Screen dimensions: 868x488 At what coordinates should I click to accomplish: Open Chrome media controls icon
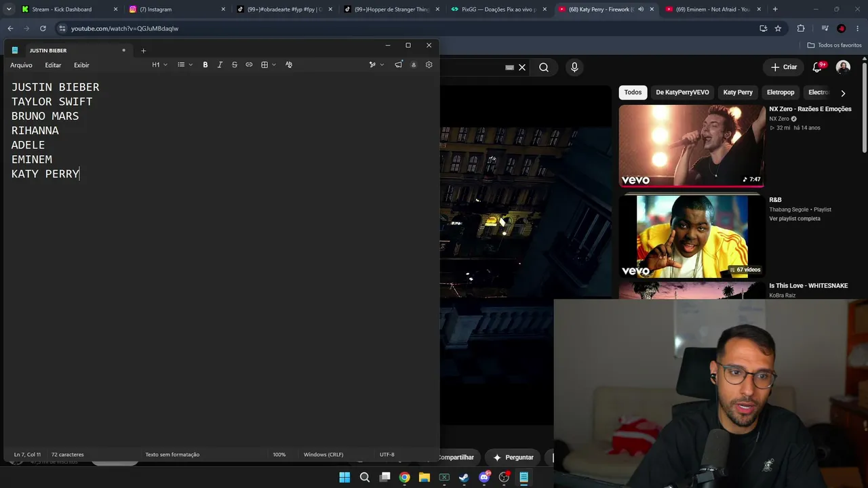(x=825, y=28)
